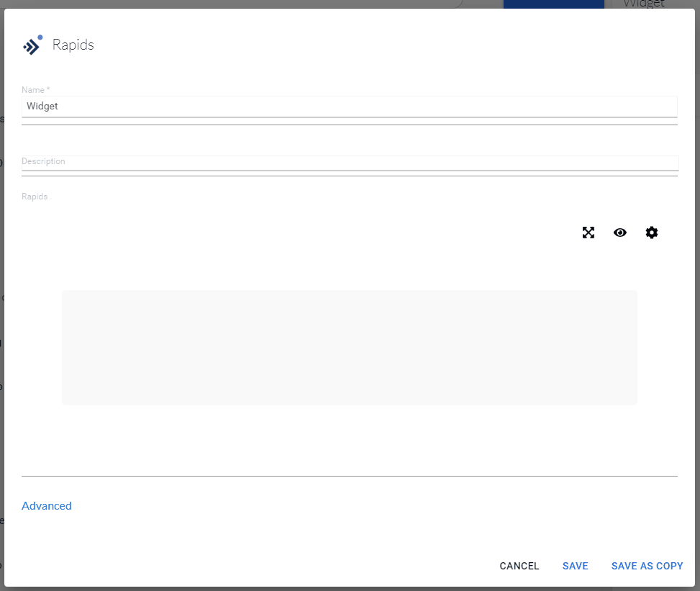700x591 pixels.
Task: Click the gray Rapids content area
Action: coord(349,347)
